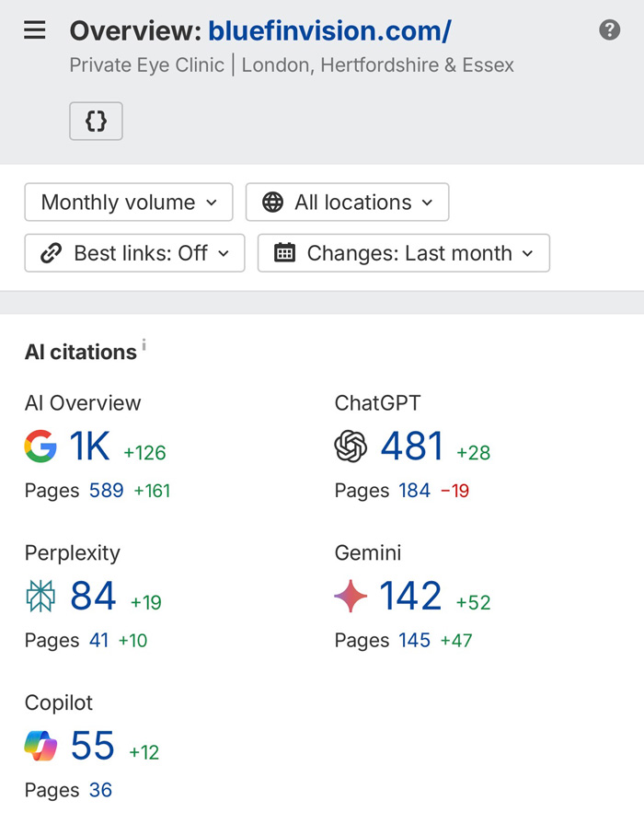This screenshot has height=824, width=644.
Task: Open the Best links: Off dropdown
Action: [134, 253]
